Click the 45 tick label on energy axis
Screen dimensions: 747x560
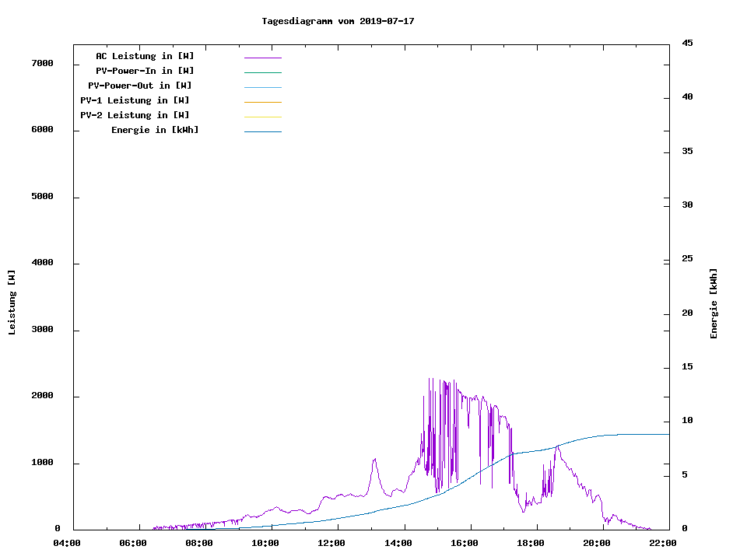687,43
